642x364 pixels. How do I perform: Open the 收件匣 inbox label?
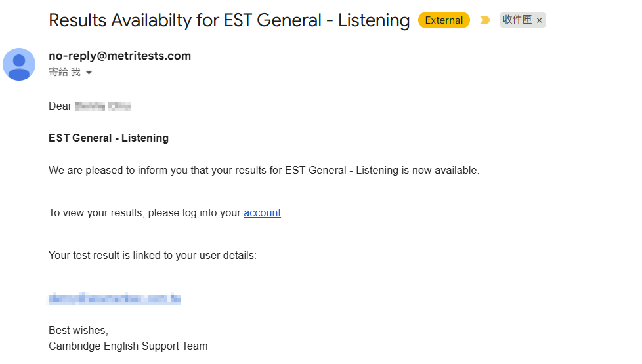point(517,20)
